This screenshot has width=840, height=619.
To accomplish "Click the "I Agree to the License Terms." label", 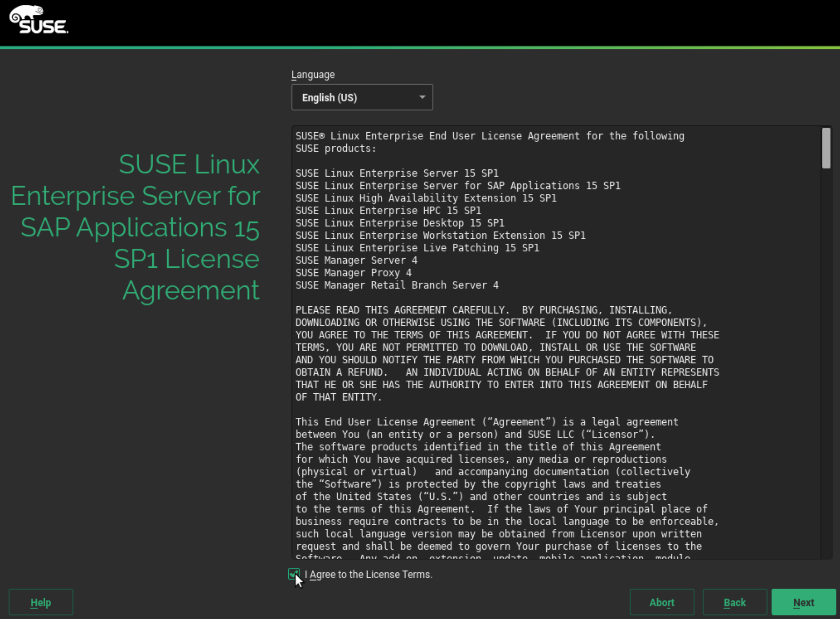I will tap(368, 574).
